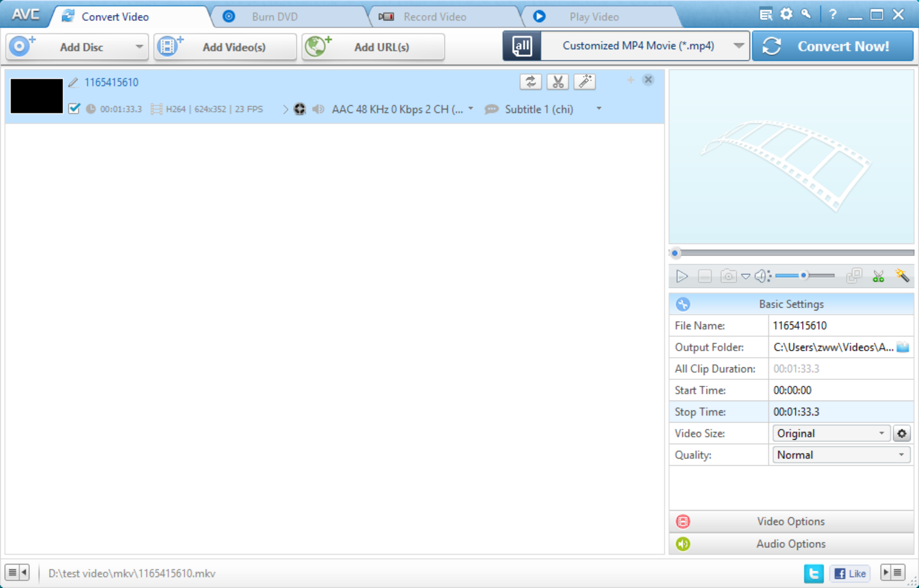Open the snapshot camera tool under preview
This screenshot has height=588, width=919.
pyautogui.click(x=728, y=276)
